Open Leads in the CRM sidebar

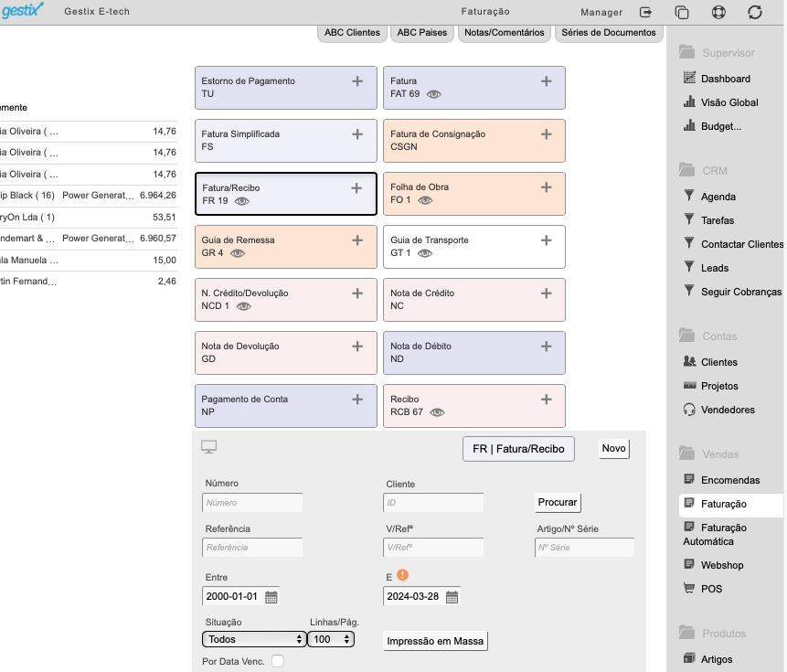pos(707,268)
